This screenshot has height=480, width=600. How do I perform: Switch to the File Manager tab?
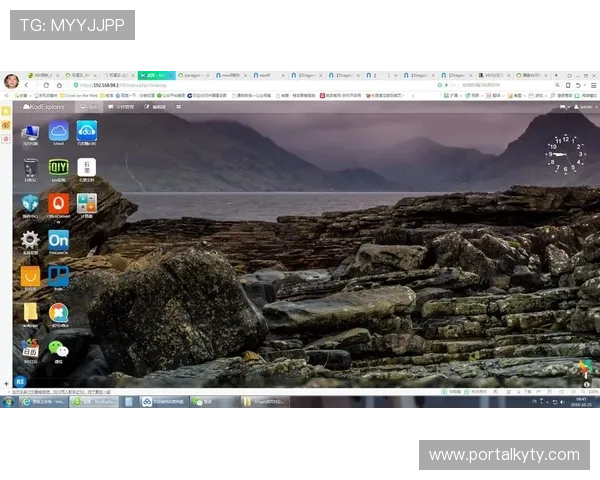point(124,106)
